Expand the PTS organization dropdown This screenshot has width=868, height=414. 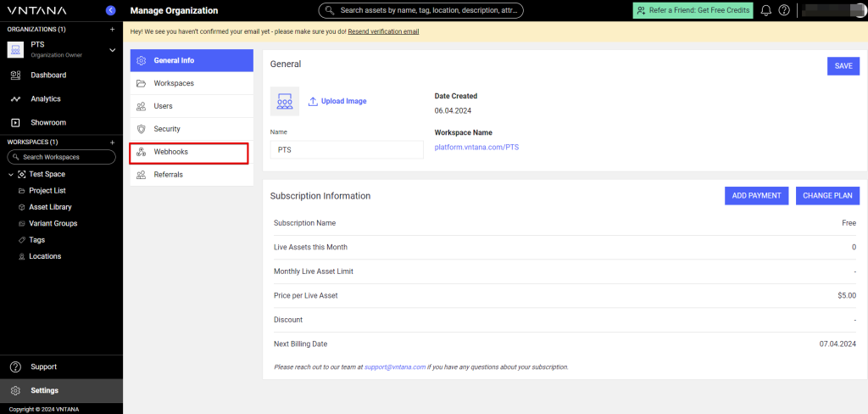coord(112,50)
